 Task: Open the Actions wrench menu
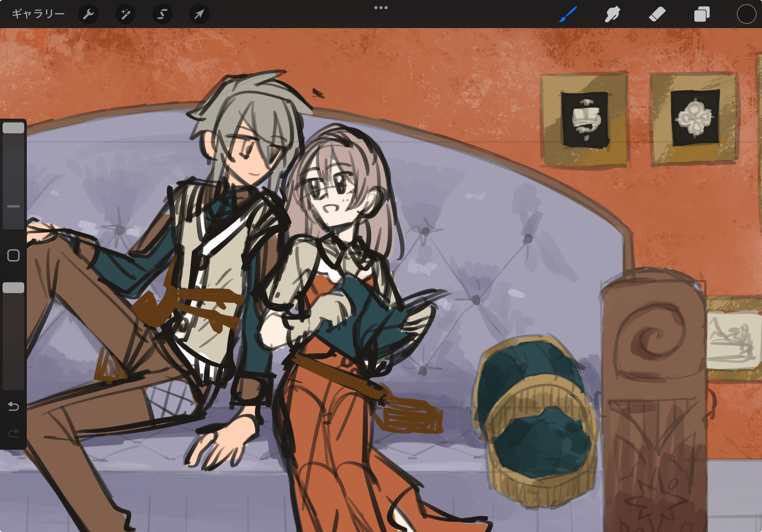[88, 14]
